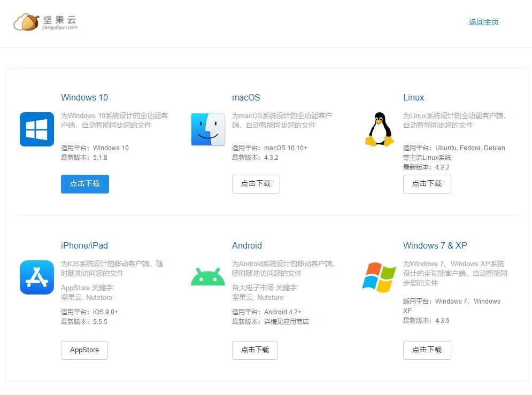Open the Windows 10 section heading
The height and width of the screenshot is (395, 532).
coord(84,97)
